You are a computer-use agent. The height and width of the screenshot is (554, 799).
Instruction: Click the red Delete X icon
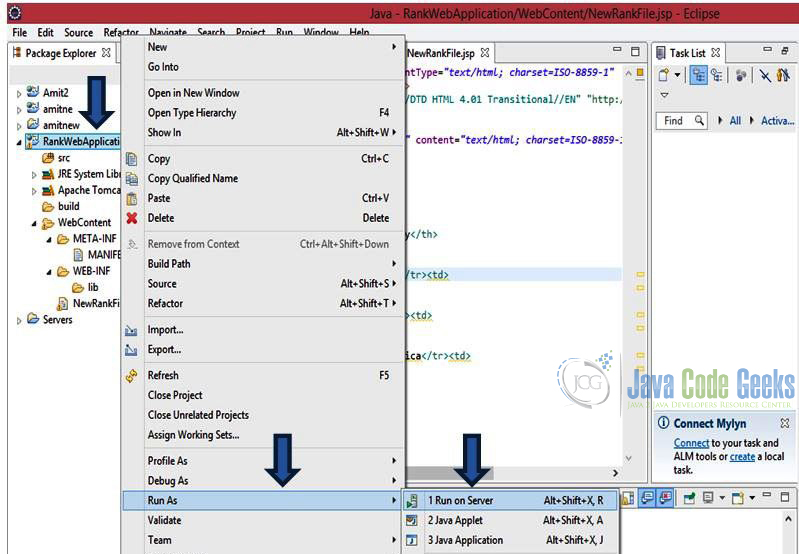[131, 218]
